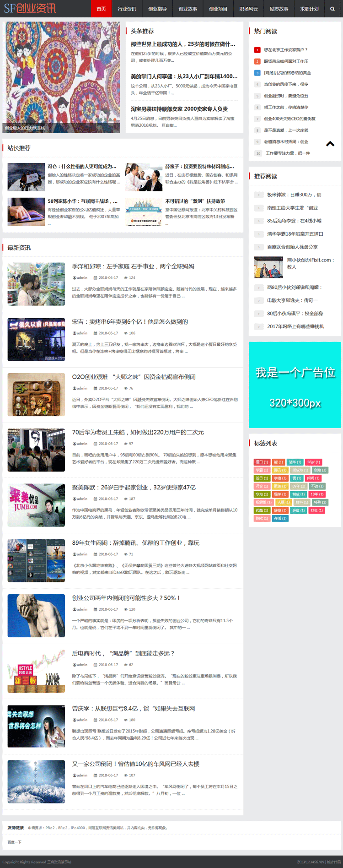Click the calendar icon under 宋吉 article

96,333
